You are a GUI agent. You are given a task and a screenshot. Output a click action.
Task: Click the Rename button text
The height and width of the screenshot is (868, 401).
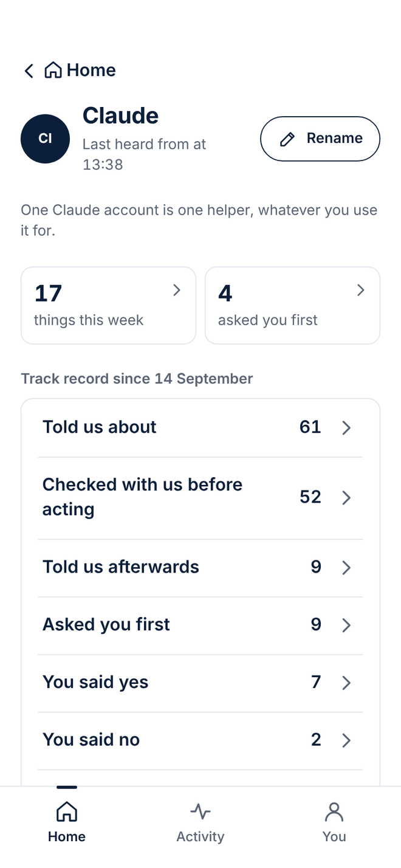click(x=334, y=139)
